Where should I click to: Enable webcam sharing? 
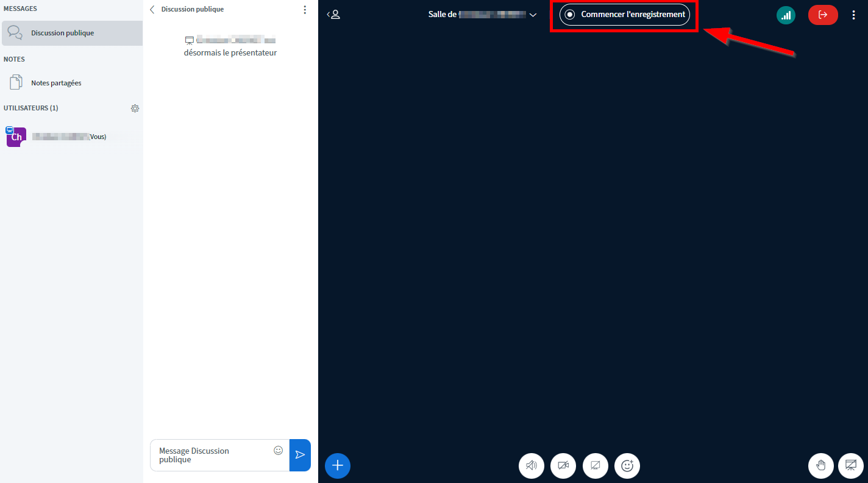coord(563,466)
